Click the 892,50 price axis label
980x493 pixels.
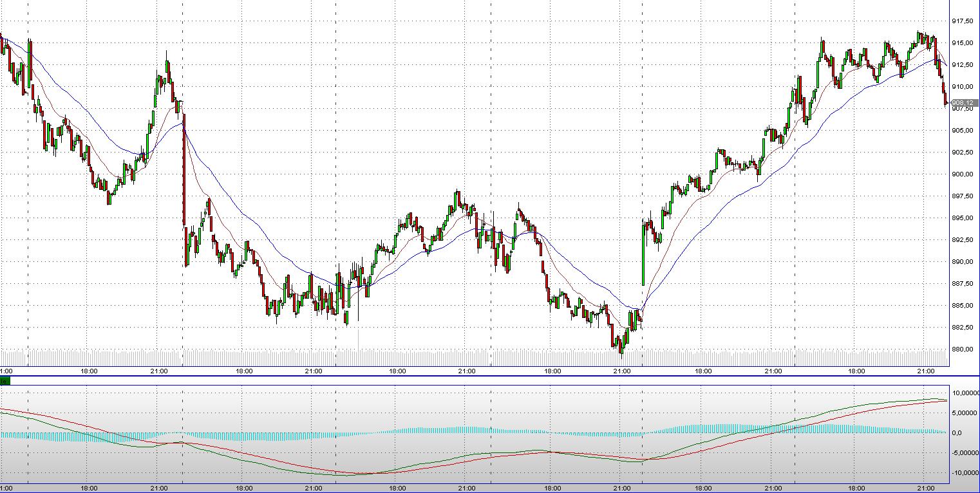click(x=963, y=240)
